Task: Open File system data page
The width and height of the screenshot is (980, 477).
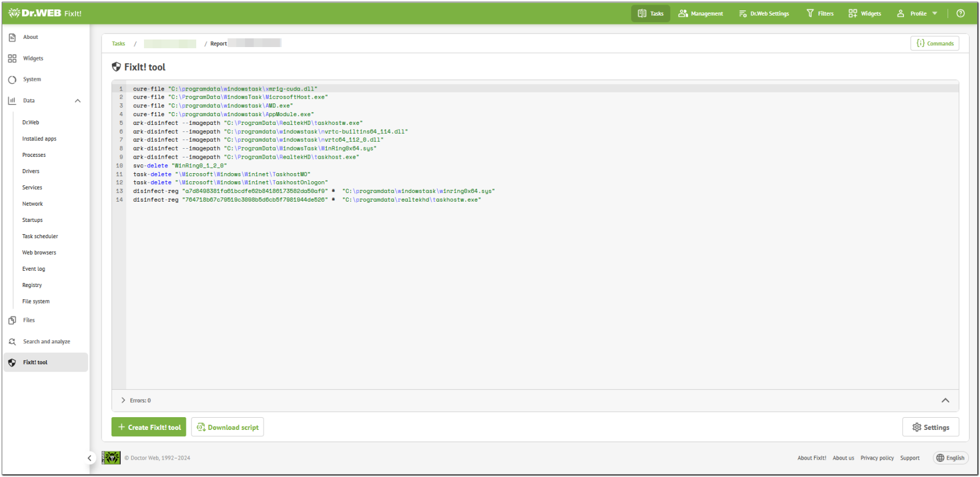Action: pos(36,302)
